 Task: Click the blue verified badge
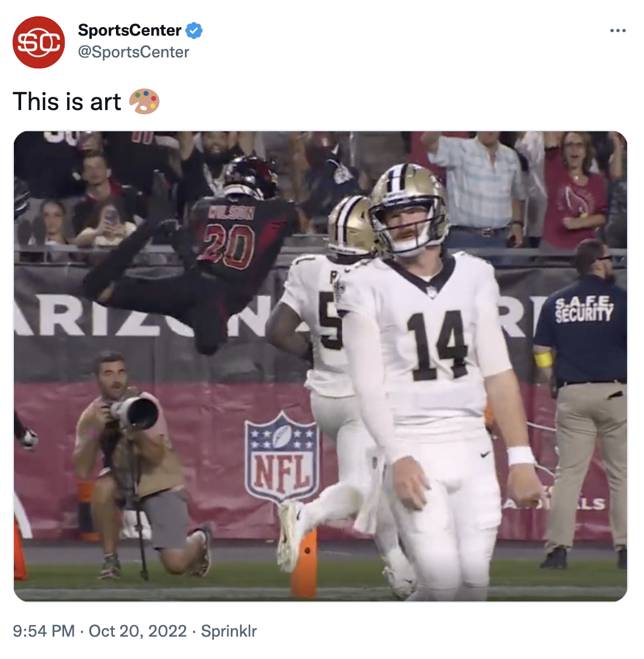(194, 30)
